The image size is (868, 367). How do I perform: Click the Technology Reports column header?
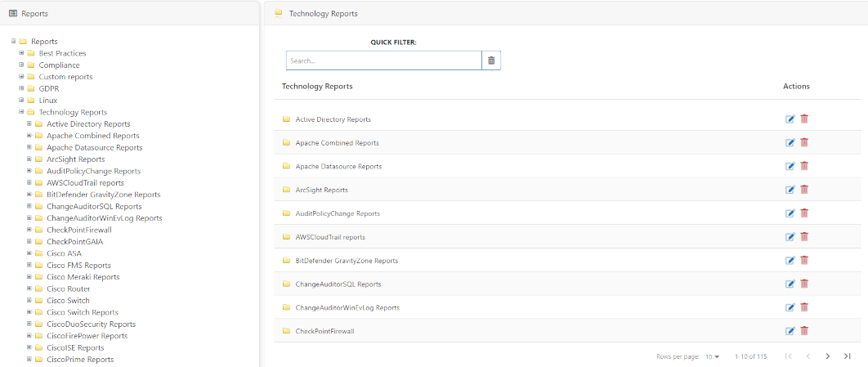(x=317, y=87)
